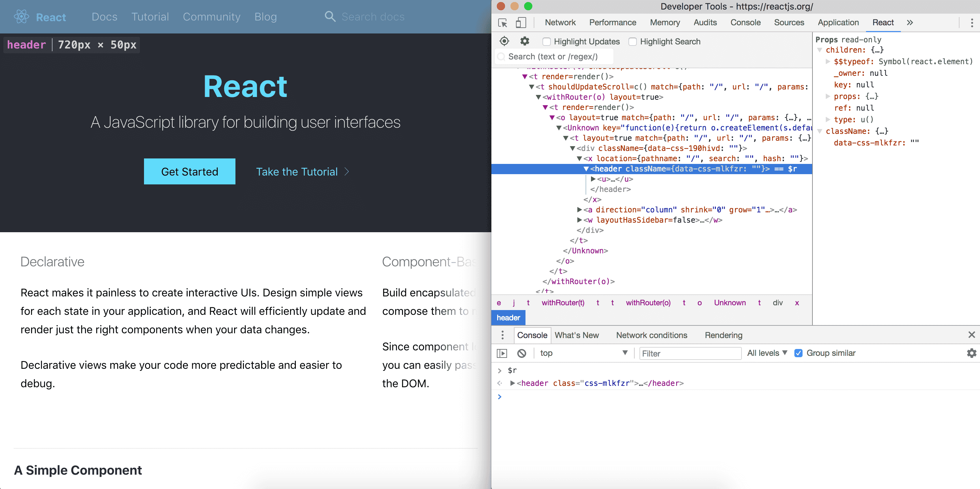Show more DevTools tabs chevron
Viewport: 980px width, 489px height.
(910, 23)
